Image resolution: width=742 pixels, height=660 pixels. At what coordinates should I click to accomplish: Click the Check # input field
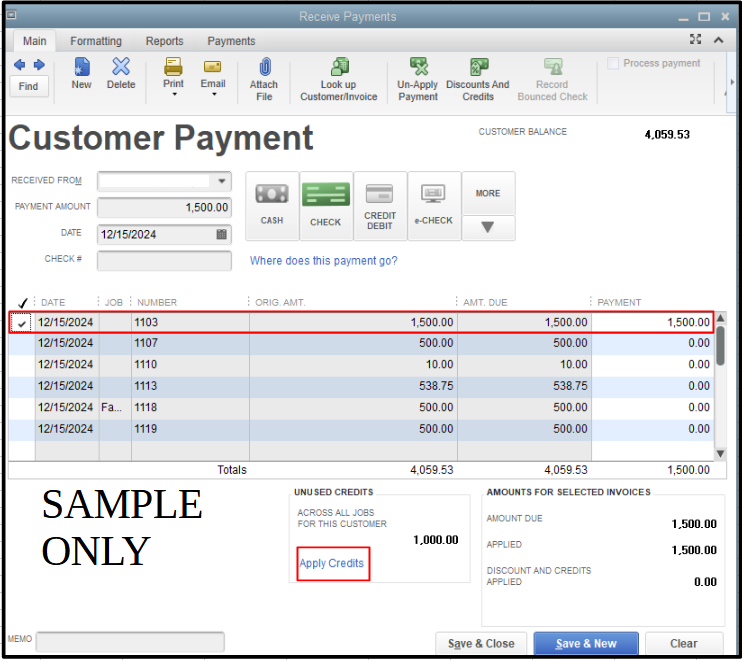164,260
